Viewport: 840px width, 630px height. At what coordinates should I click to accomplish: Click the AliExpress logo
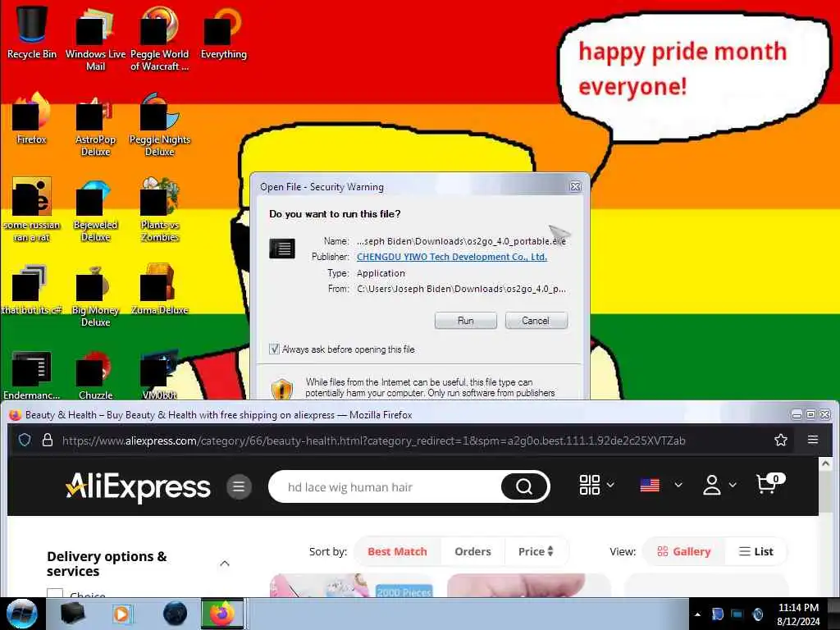coord(138,486)
